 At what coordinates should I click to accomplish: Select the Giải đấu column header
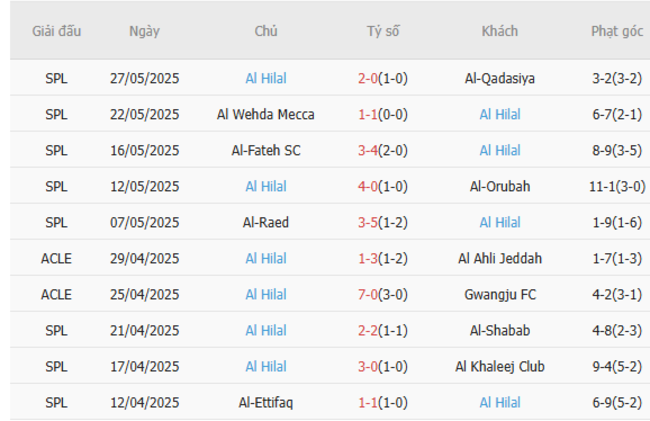[x=56, y=31]
